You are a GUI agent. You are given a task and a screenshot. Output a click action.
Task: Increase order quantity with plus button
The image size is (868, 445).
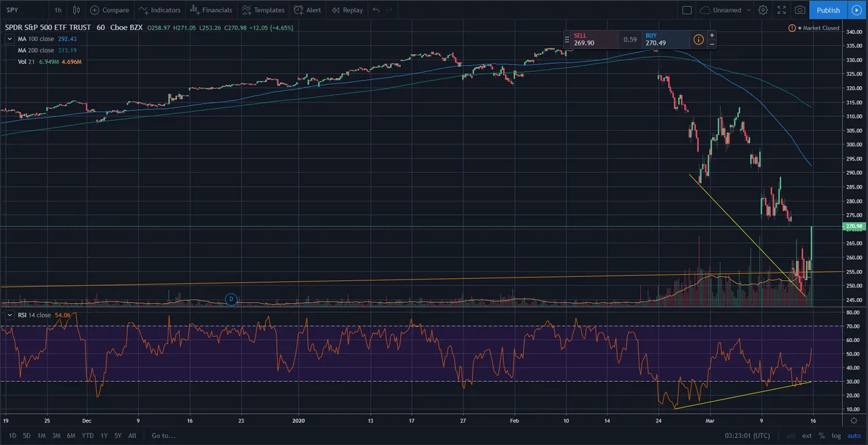pyautogui.click(x=712, y=35)
